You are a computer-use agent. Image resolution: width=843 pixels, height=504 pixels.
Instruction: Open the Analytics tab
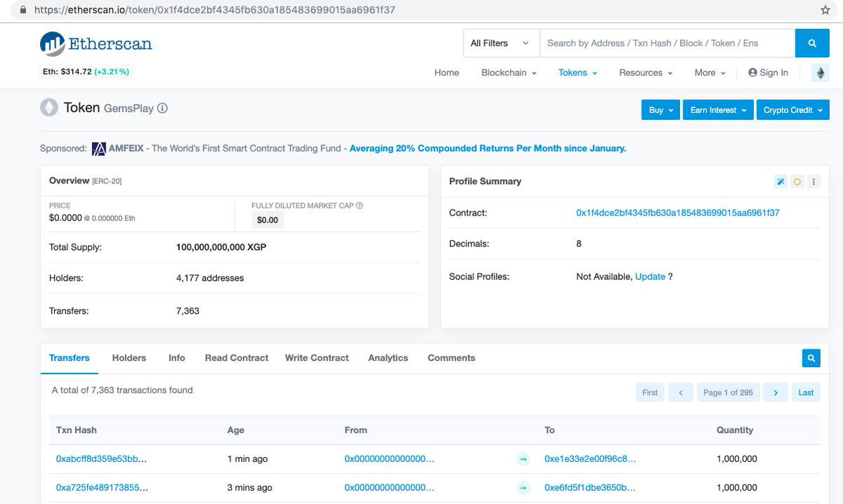pos(388,358)
